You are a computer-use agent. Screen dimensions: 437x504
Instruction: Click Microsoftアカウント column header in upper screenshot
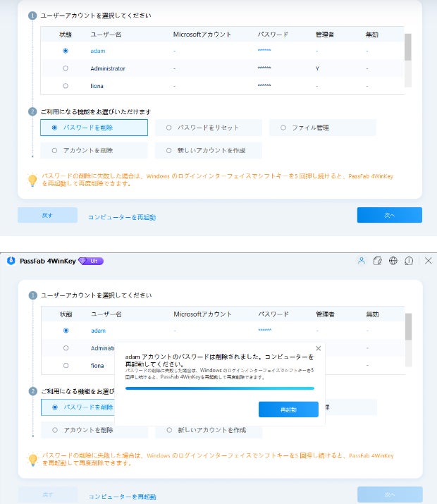[x=202, y=35]
